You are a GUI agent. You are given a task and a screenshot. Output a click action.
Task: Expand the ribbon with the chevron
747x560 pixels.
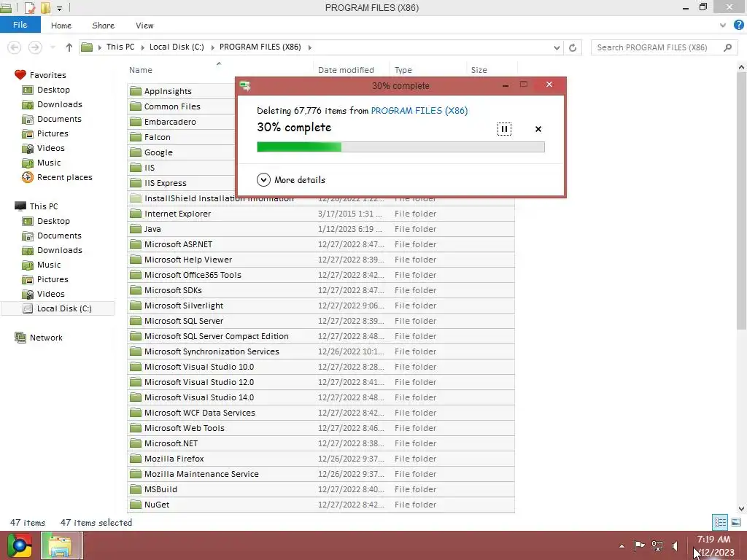pyautogui.click(x=723, y=26)
